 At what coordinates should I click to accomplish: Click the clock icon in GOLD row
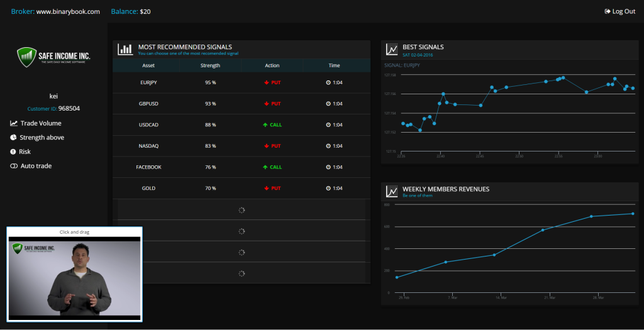pos(328,188)
